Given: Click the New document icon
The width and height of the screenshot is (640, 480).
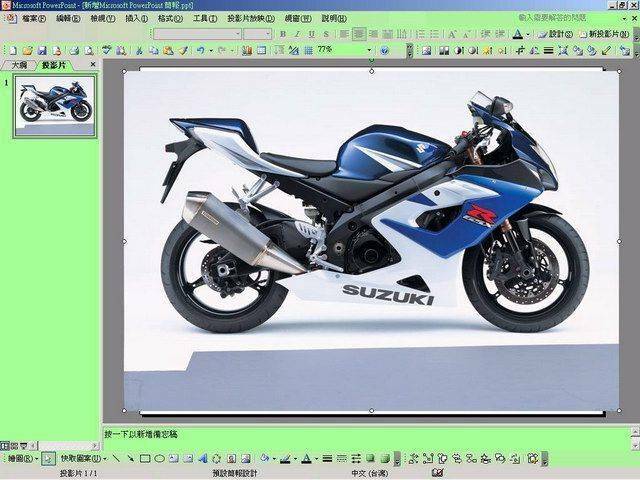Looking at the screenshot, I should tap(13, 50).
